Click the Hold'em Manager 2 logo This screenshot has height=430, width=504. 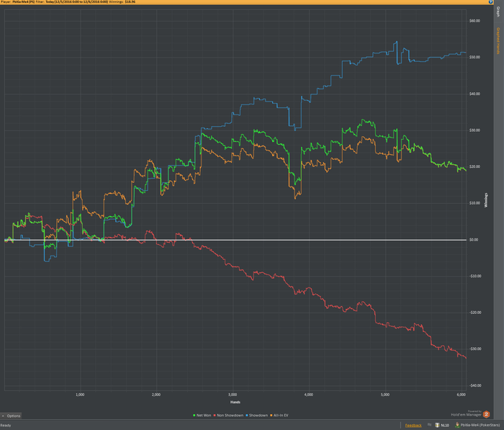tap(486, 414)
